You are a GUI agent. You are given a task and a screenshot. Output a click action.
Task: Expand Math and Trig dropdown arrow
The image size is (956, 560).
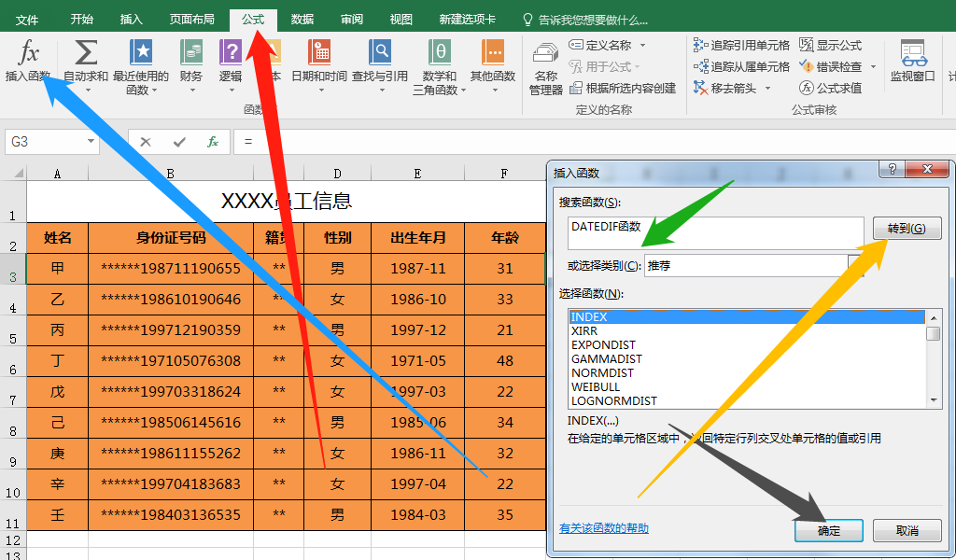coord(463,91)
